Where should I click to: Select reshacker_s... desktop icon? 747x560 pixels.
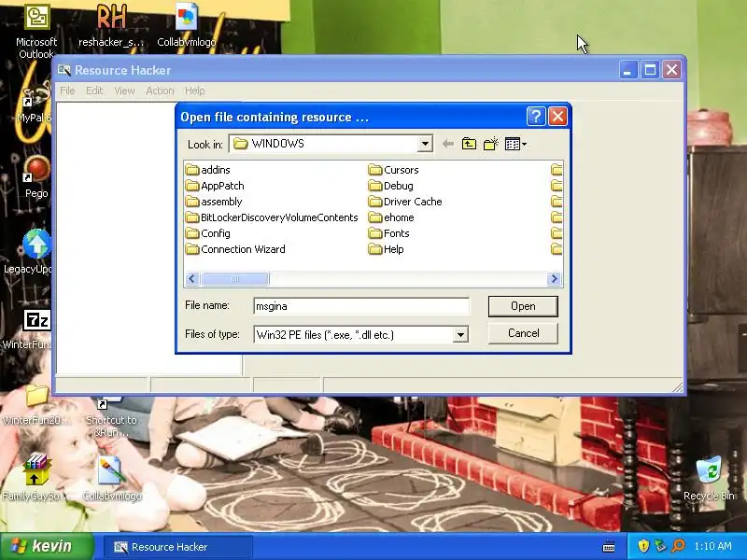111,26
